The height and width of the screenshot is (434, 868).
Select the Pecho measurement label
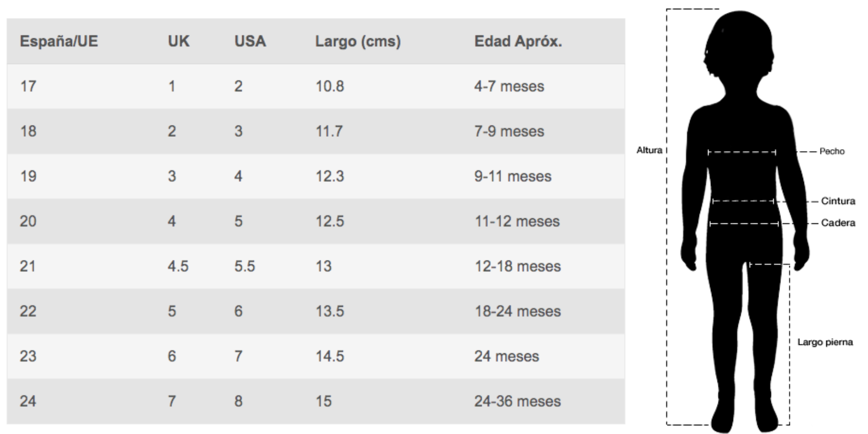point(832,151)
